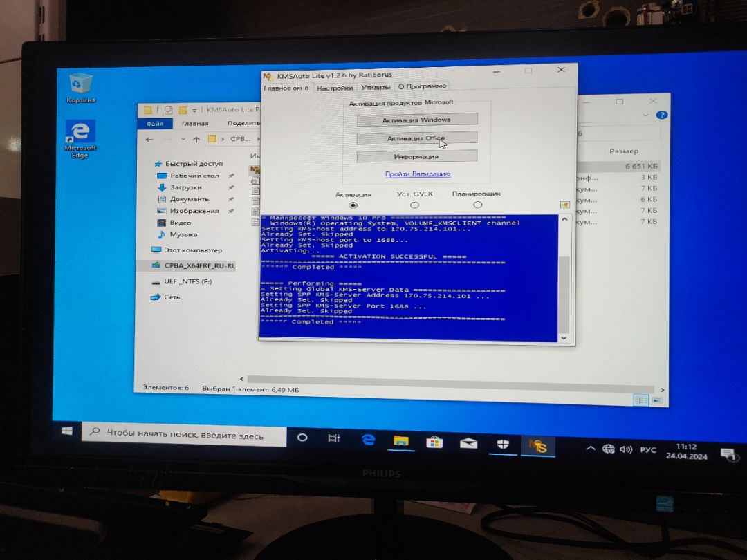The height and width of the screenshot is (560, 747).
Task: Launch Edge from the taskbar
Action: (368, 440)
